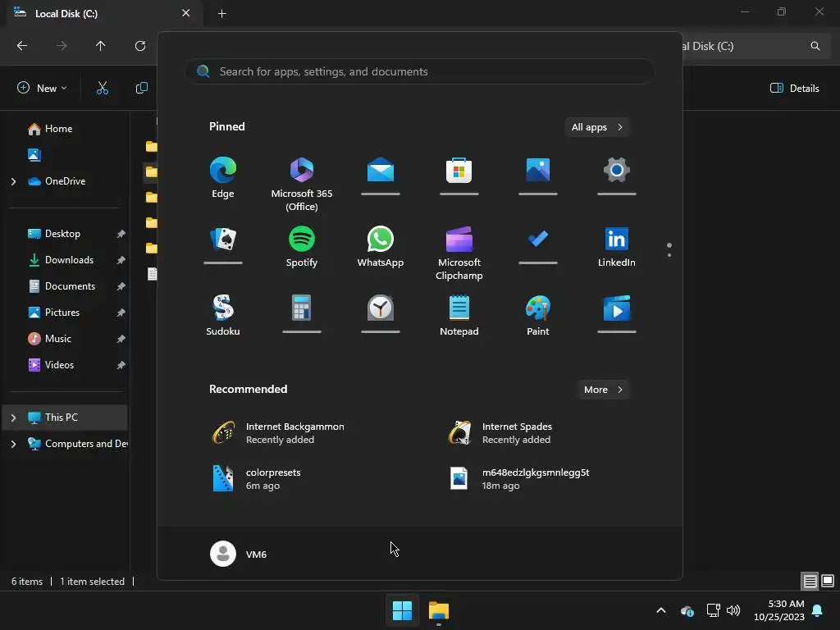Expand Computers and Devices node
The image size is (840, 630).
coord(13,444)
